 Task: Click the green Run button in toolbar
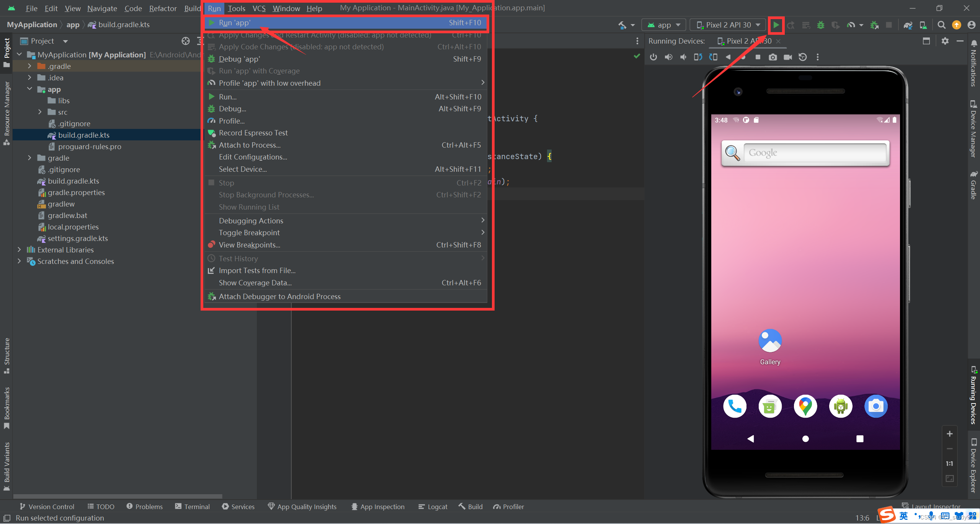pyautogui.click(x=776, y=25)
